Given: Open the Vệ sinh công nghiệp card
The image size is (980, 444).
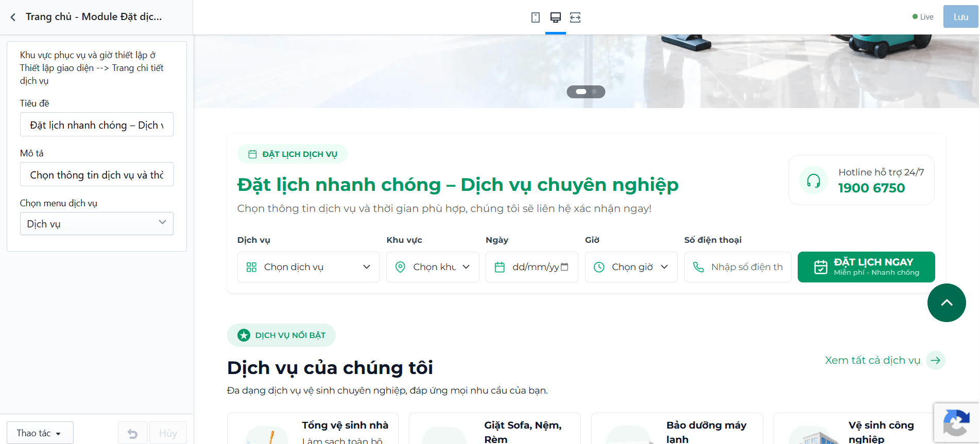Looking at the screenshot, I should 859,429.
